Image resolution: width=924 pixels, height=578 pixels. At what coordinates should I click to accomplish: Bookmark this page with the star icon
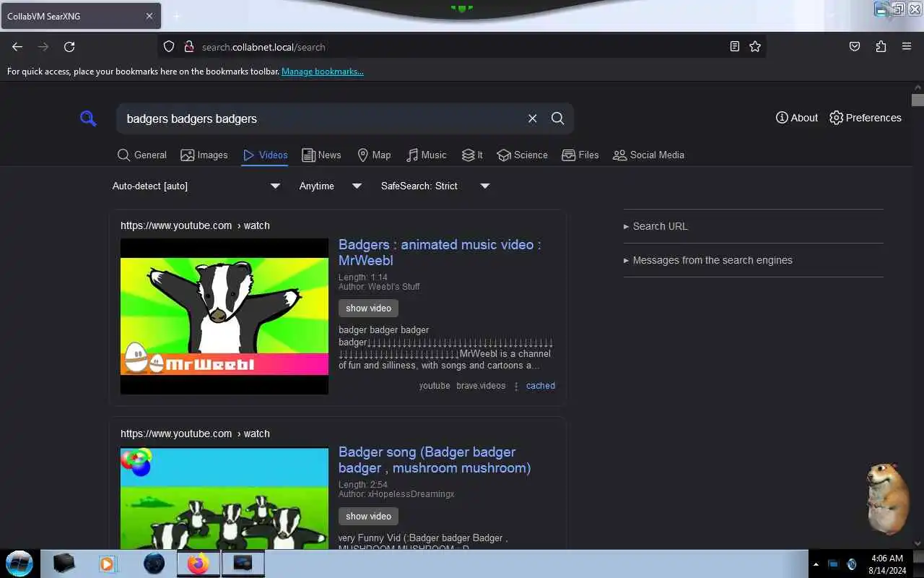pos(755,47)
